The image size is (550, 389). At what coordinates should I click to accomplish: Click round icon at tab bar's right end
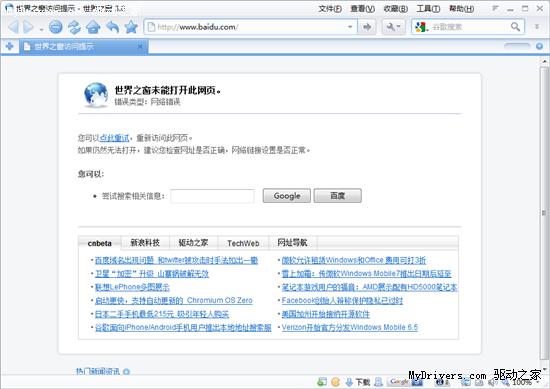pos(539,46)
